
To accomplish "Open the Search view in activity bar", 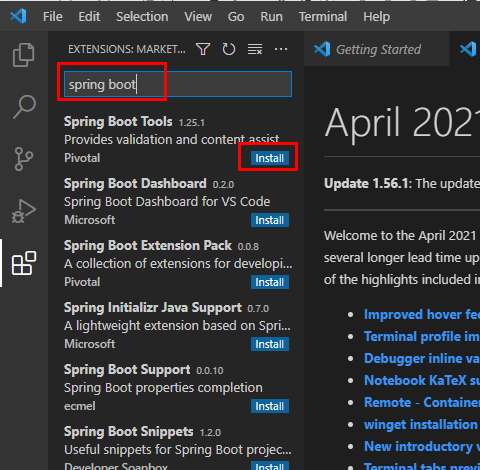I will click(x=24, y=107).
